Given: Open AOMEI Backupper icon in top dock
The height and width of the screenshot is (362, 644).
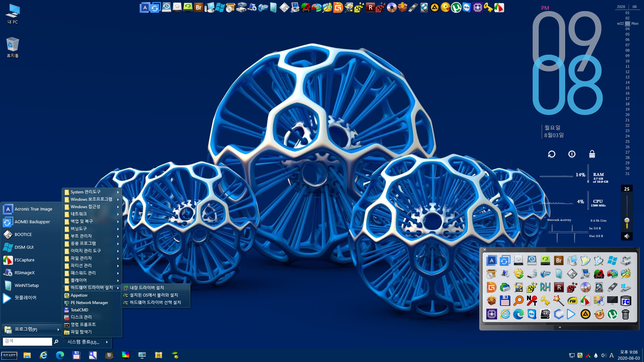Looking at the screenshot, I should 155,7.
